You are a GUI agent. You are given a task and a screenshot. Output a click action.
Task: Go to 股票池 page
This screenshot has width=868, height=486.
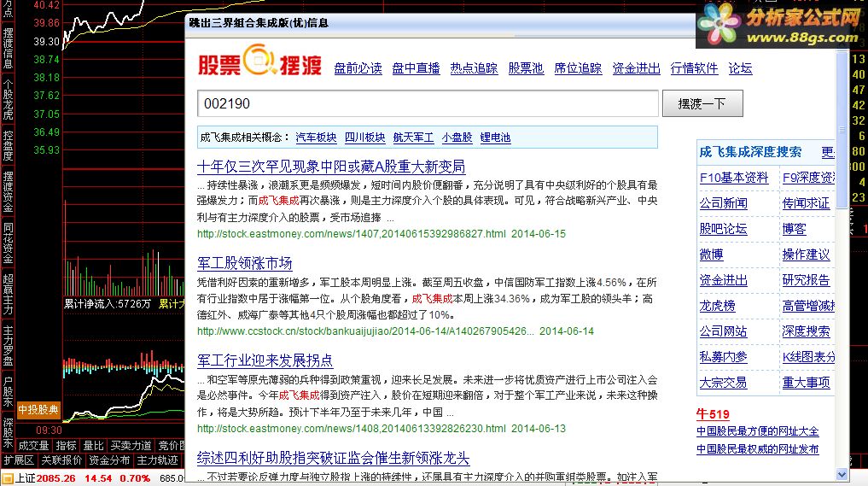click(x=526, y=68)
